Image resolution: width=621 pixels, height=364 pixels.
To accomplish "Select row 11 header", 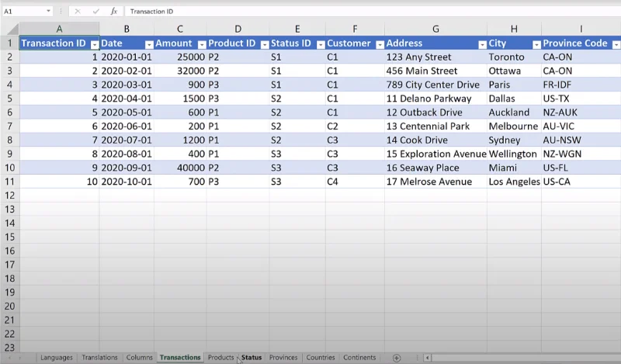I will 9,182.
